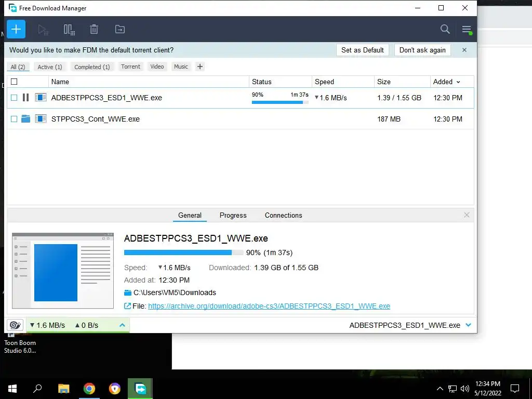Toggle select-all checkbox in list header
The width and height of the screenshot is (532, 399).
coord(14,82)
